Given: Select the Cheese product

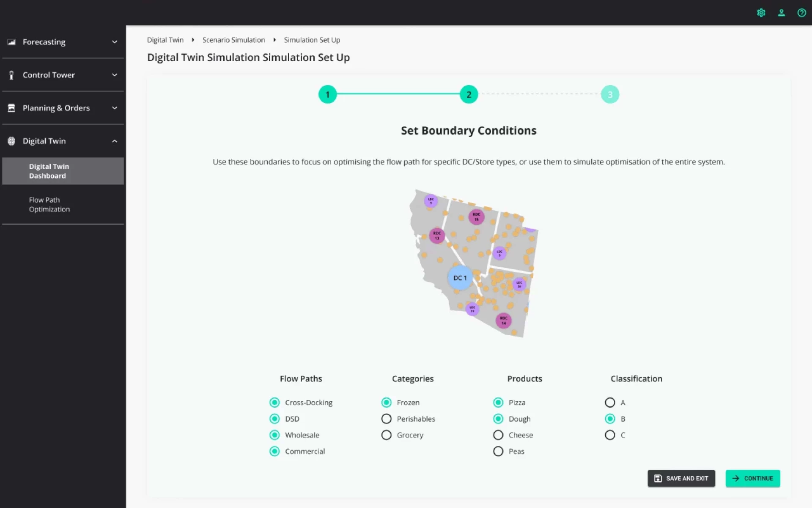Looking at the screenshot, I should 498,435.
